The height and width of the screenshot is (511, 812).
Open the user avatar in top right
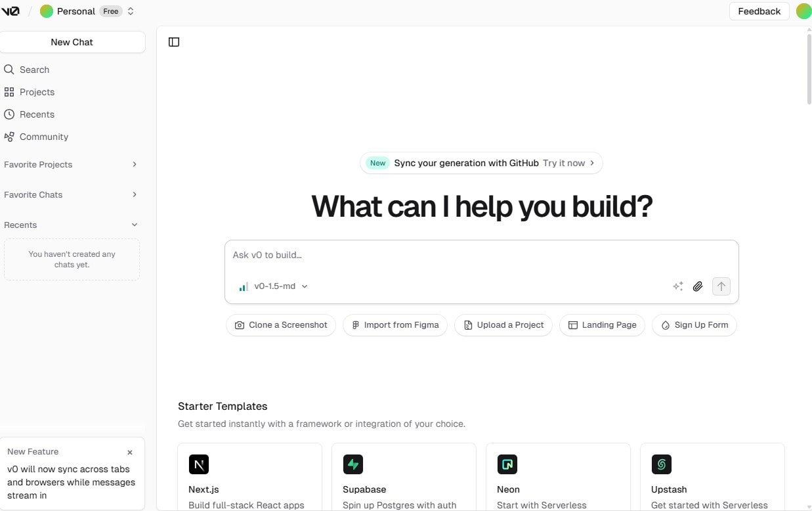point(803,11)
